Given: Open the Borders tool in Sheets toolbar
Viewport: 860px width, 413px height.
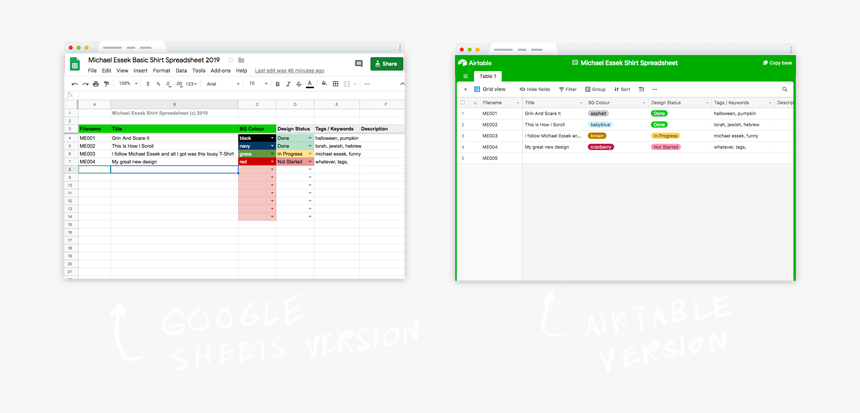Looking at the screenshot, I should (x=336, y=84).
